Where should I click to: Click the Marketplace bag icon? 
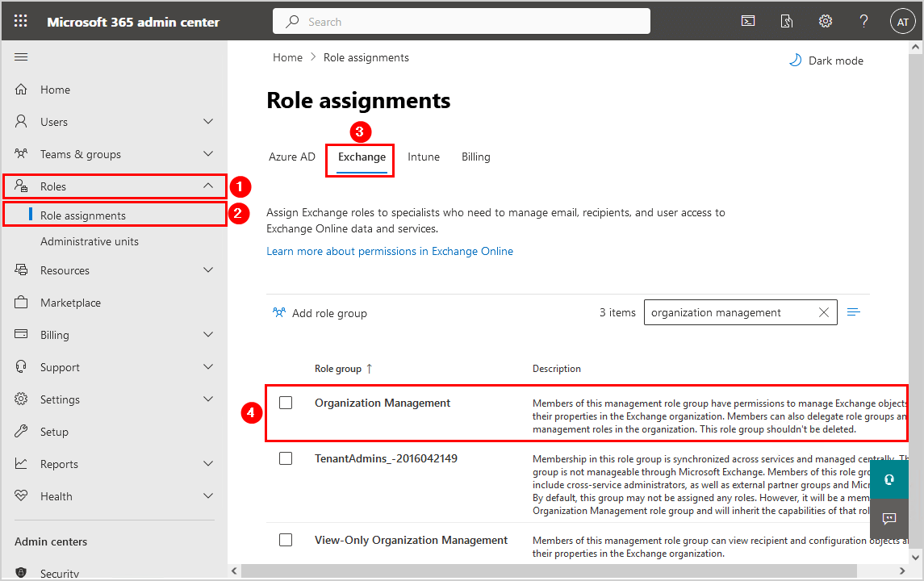pos(21,303)
